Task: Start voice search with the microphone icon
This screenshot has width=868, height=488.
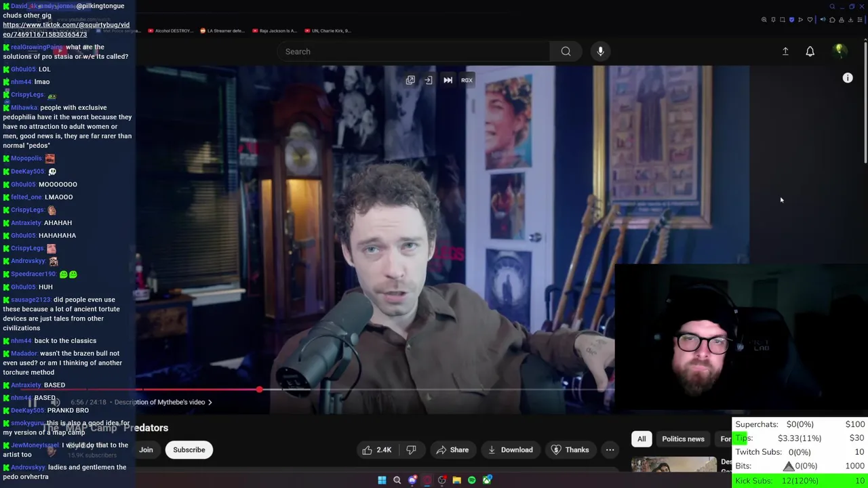Action: click(x=600, y=52)
